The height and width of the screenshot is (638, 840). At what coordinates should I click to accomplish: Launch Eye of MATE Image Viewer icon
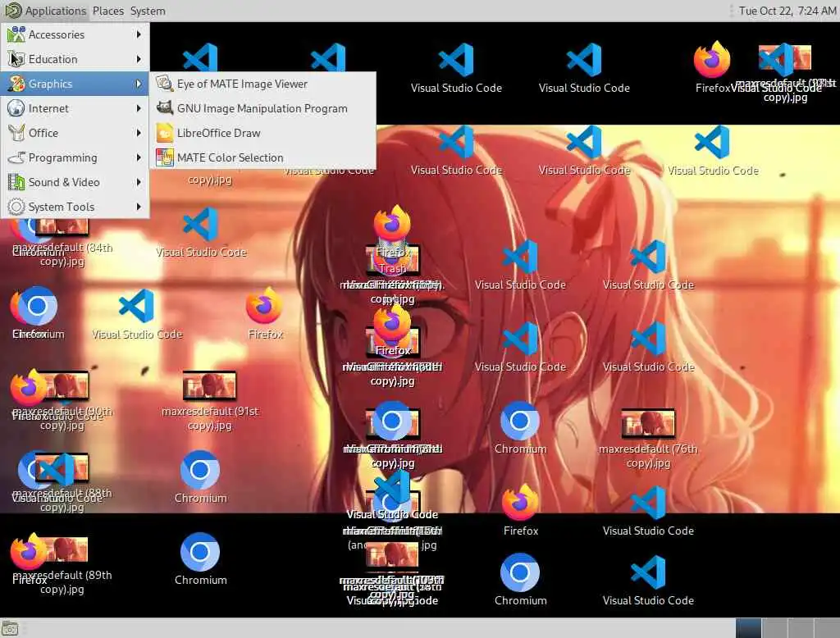point(164,84)
